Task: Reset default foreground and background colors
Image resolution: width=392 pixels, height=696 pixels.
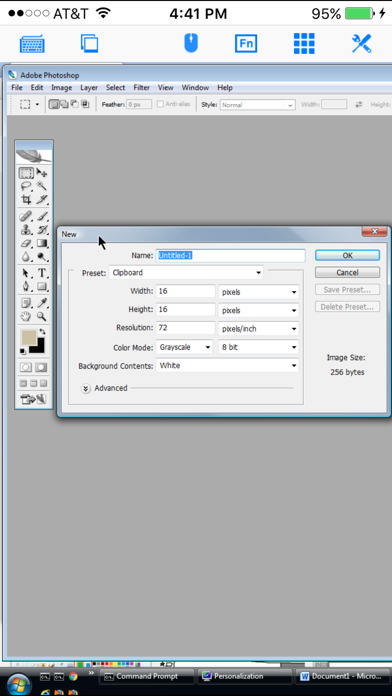Action: coord(22,352)
